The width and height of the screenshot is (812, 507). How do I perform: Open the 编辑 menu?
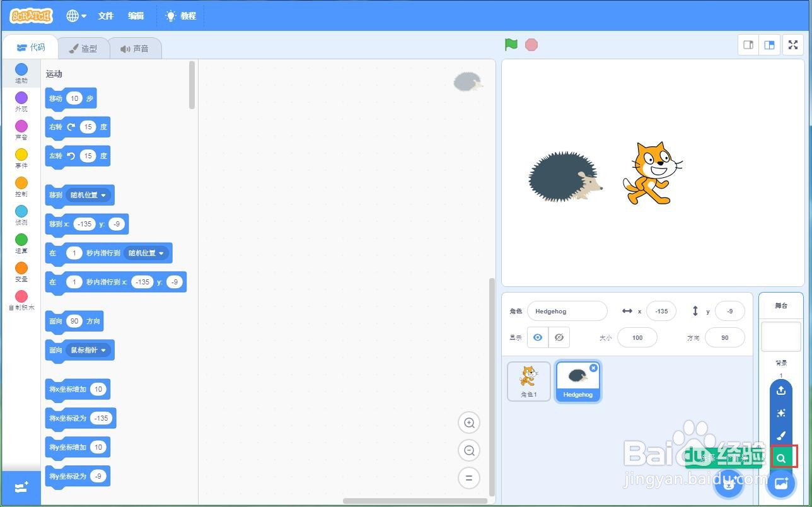click(x=136, y=16)
